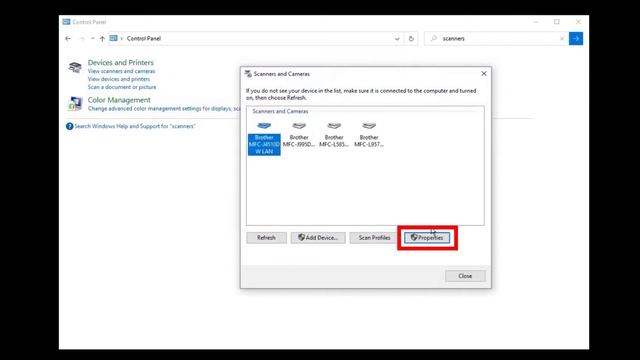Open Scan a document or picture link
This screenshot has width=640, height=360.
click(122, 87)
